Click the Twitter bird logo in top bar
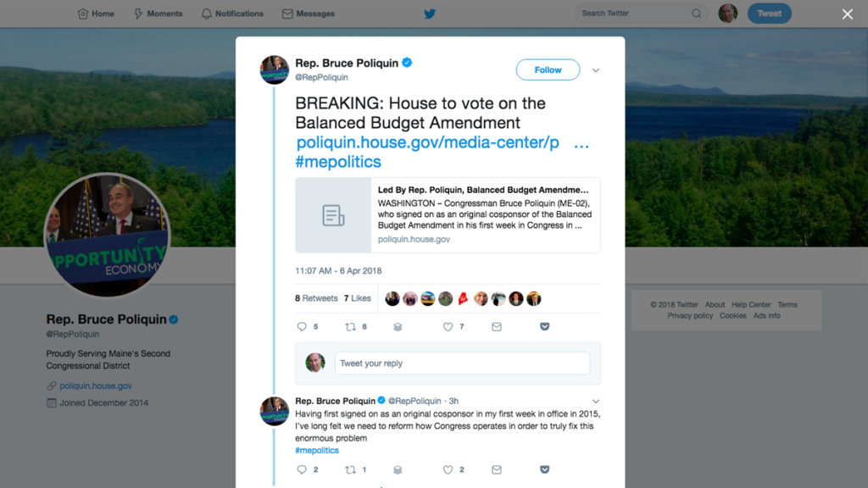 pyautogui.click(x=430, y=14)
